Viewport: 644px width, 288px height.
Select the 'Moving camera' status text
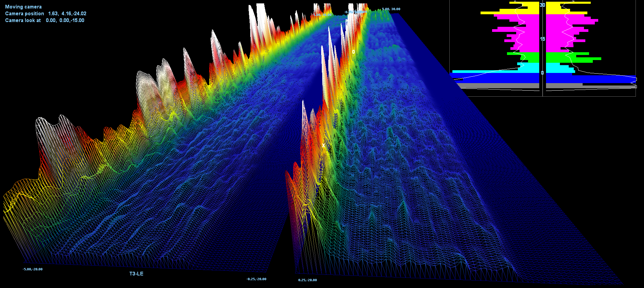[23, 7]
